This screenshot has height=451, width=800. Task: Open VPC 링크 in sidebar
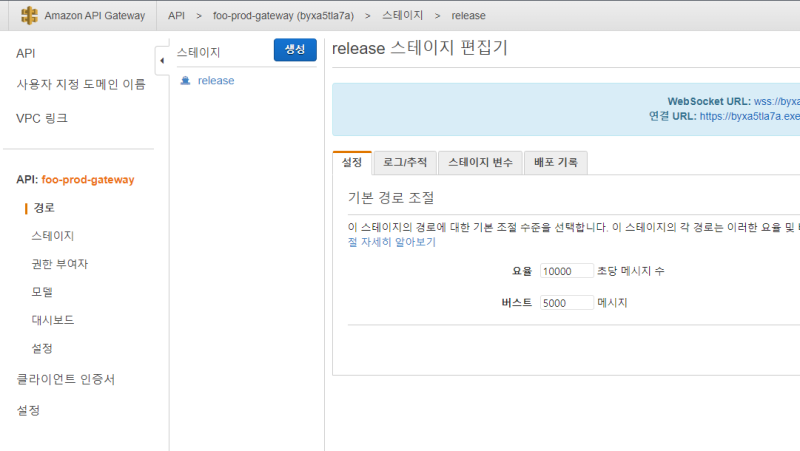pyautogui.click(x=42, y=118)
